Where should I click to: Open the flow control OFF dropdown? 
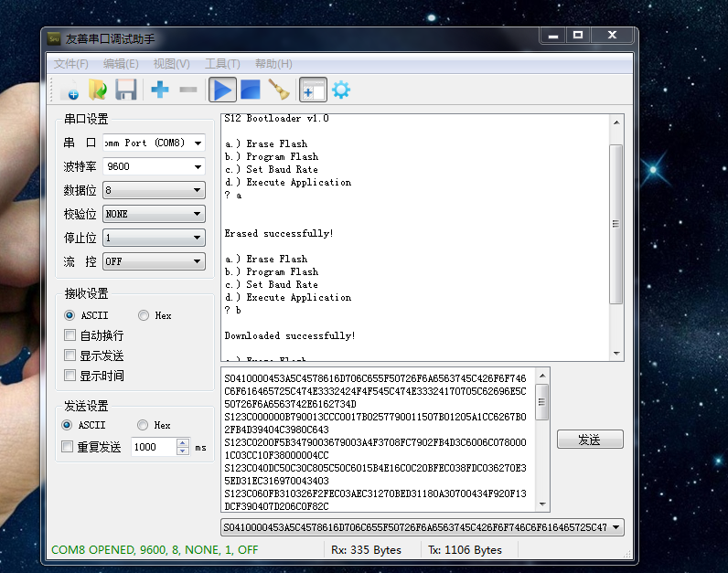(154, 261)
